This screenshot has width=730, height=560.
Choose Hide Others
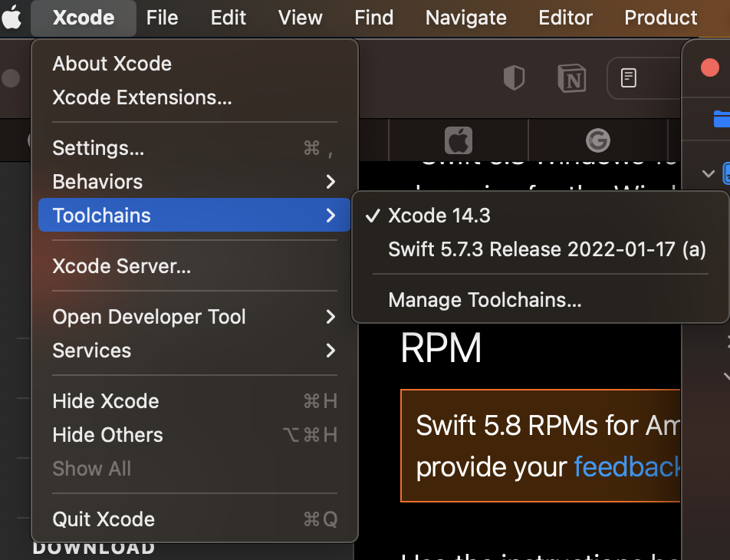(195, 435)
